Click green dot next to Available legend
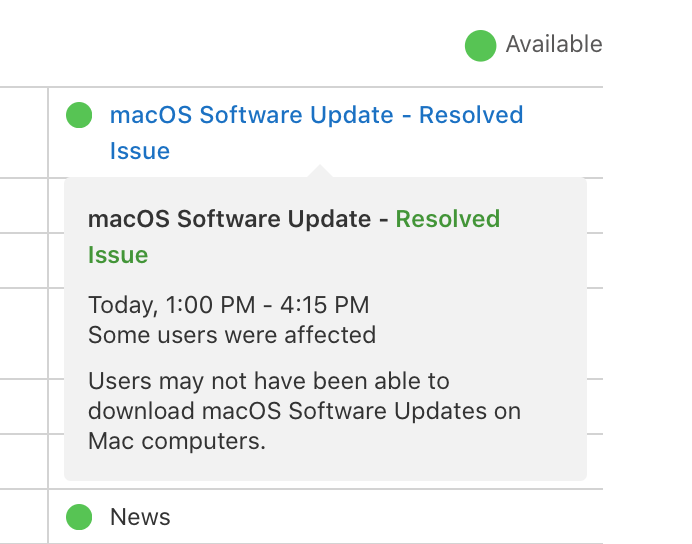Image resolution: width=692 pixels, height=544 pixels. click(480, 45)
